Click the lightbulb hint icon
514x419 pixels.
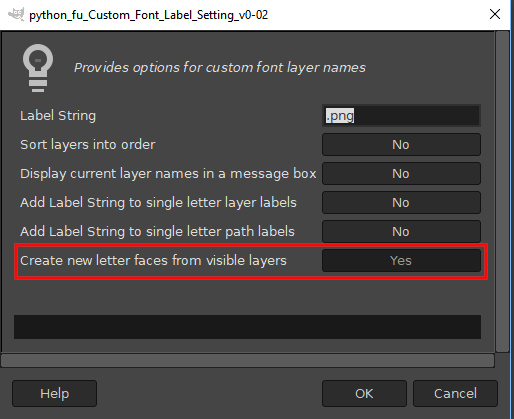pos(38,68)
